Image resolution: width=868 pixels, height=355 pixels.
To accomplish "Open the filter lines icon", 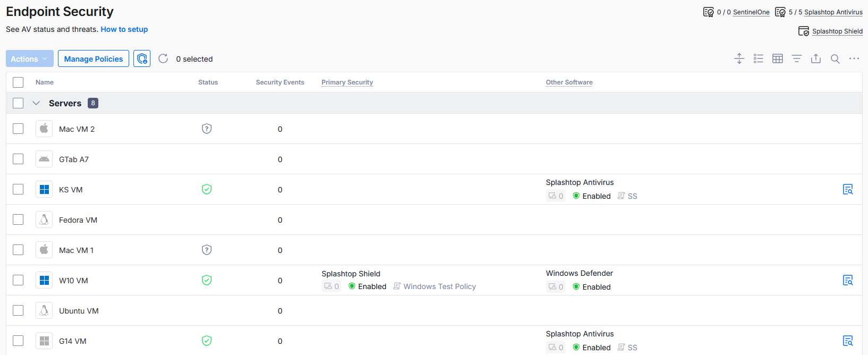I will 797,58.
